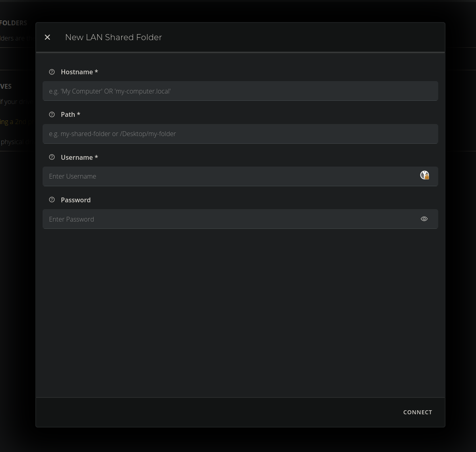Viewport: 476px width, 452px height.
Task: Click the empty dialog area below Password
Action: tap(240, 313)
